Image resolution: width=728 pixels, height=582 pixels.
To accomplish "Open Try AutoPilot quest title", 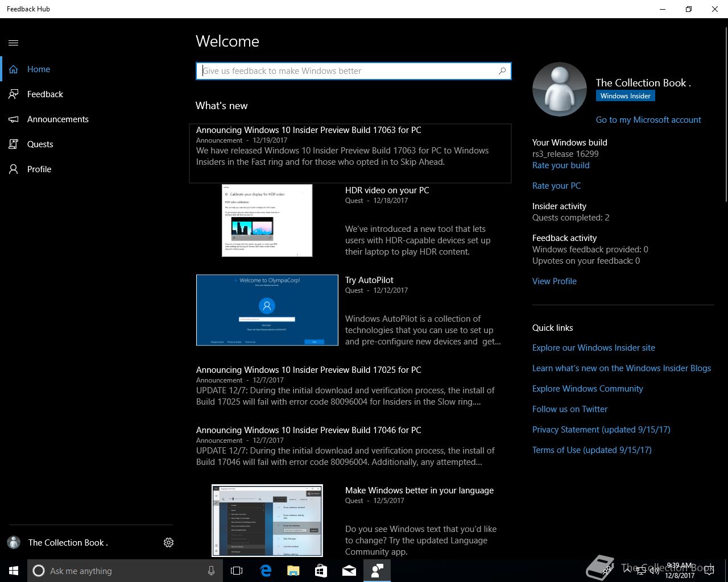I will click(369, 280).
